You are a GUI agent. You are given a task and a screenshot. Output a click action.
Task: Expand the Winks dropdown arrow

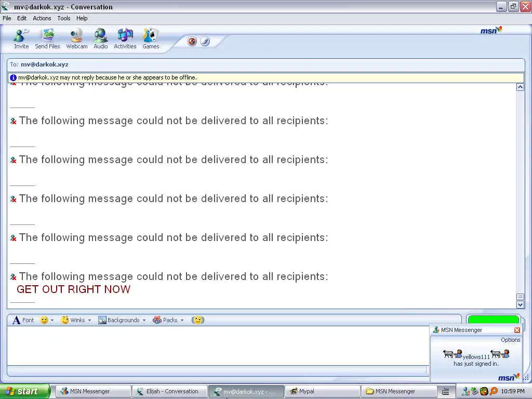coord(89,320)
